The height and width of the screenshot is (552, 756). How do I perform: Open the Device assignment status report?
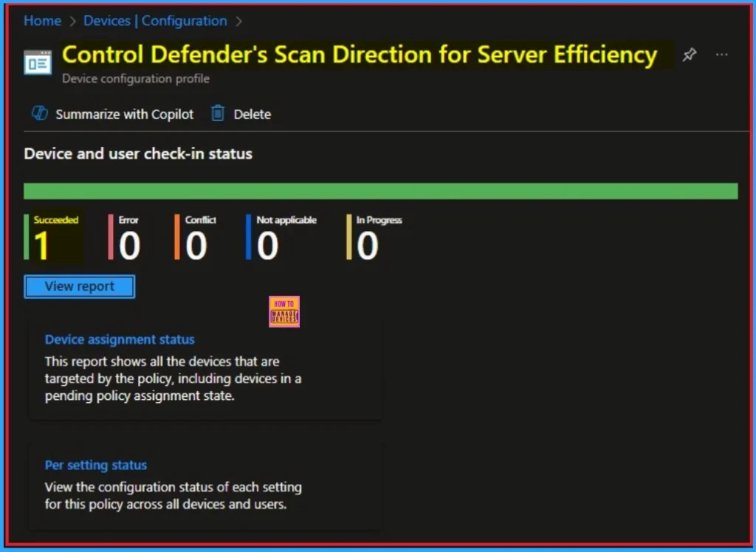120,339
